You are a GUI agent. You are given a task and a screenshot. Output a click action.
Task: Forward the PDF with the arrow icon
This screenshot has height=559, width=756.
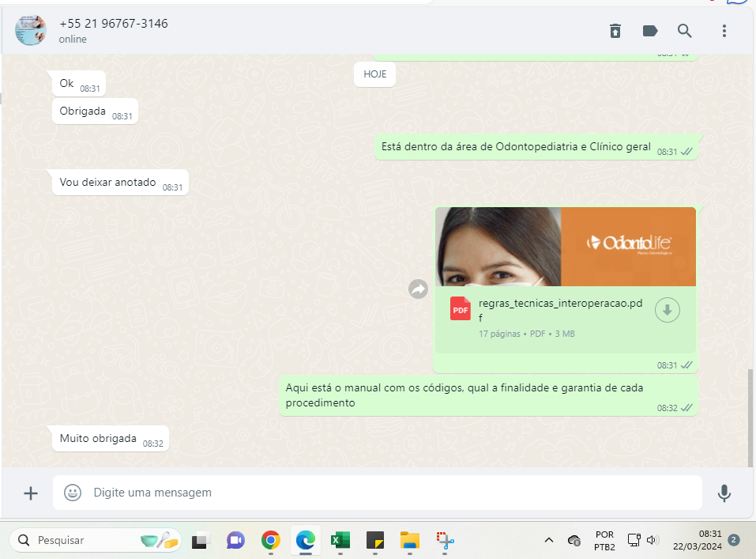418,289
